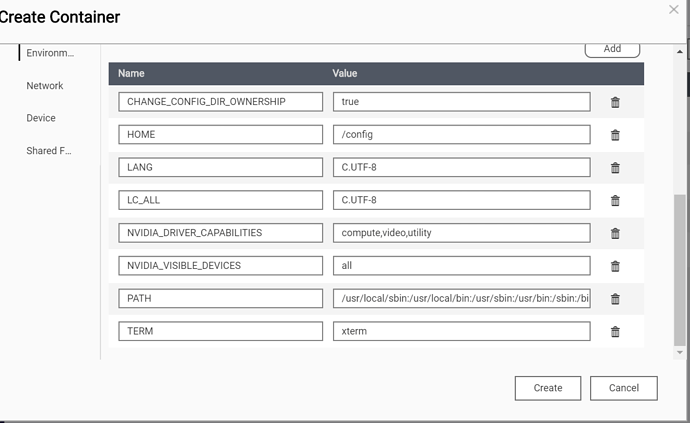Click the vertical scrollbar thumb

[x=679, y=269]
